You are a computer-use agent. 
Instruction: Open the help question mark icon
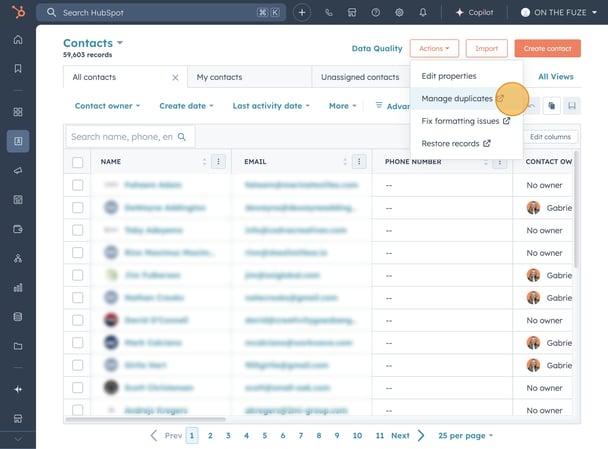coord(375,12)
